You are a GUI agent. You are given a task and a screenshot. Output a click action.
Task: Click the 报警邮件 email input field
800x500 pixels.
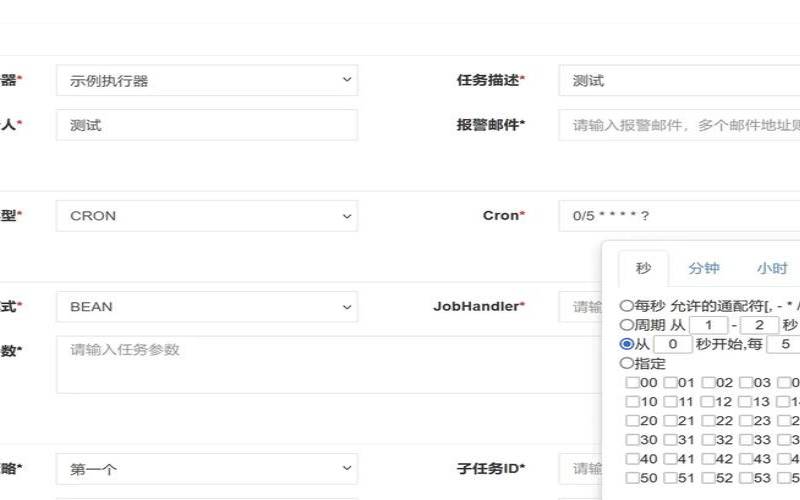coord(680,125)
